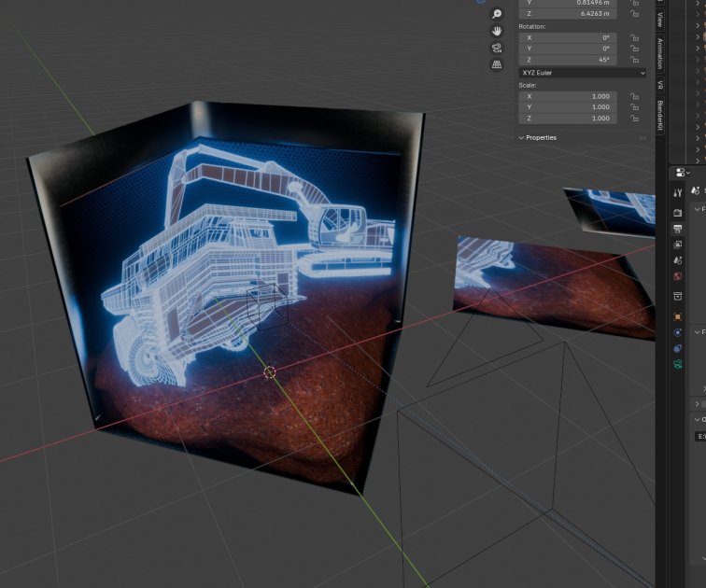
Task: Open the Render properties tab icon
Action: (678, 213)
